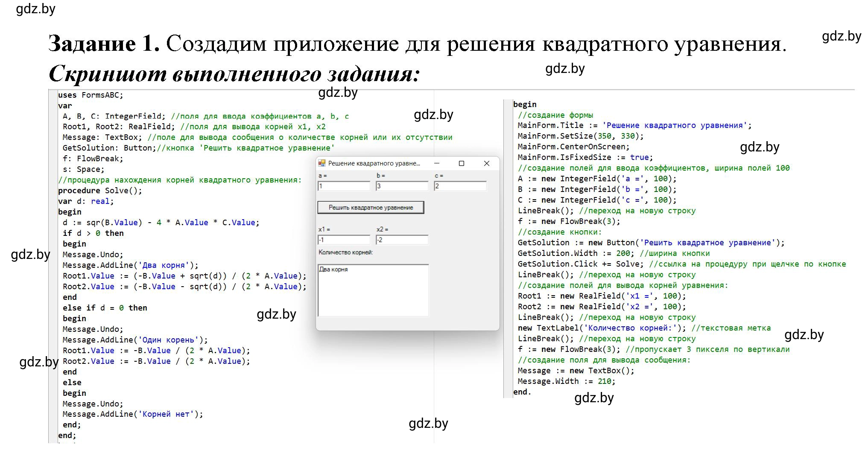Click the 'MainForm.IsFixedSize := true;' line
This screenshot has width=868, height=450.
[585, 157]
